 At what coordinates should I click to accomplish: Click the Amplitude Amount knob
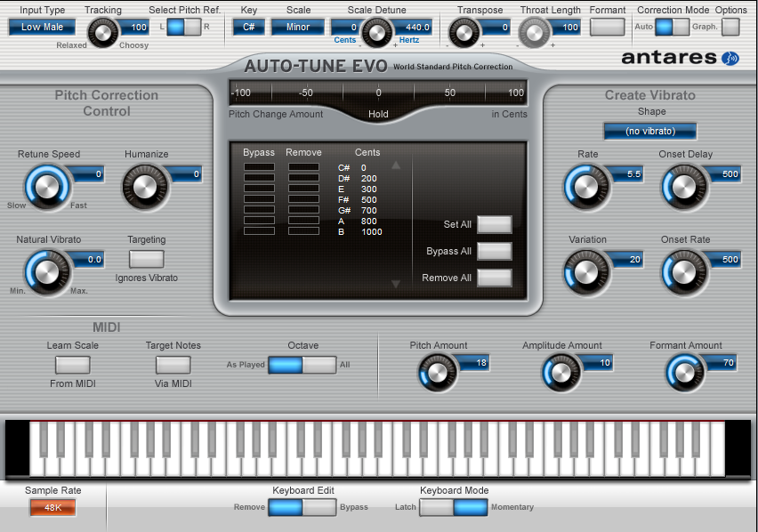(x=560, y=373)
